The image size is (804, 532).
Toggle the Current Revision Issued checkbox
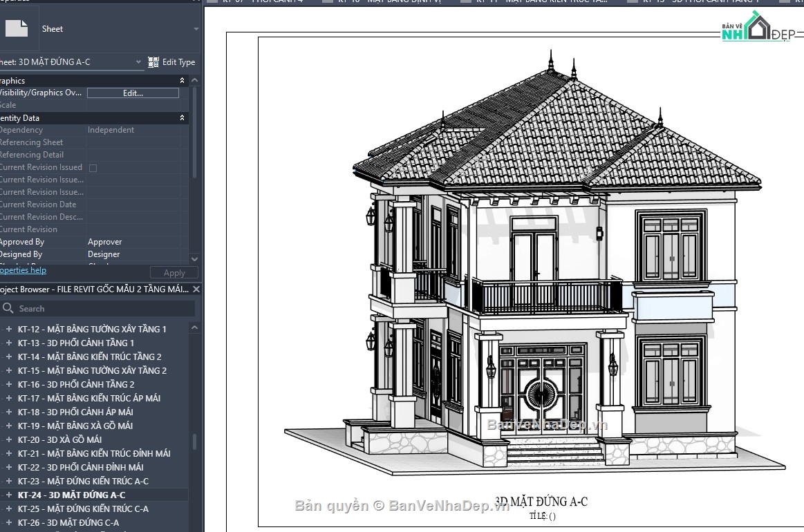click(x=93, y=168)
